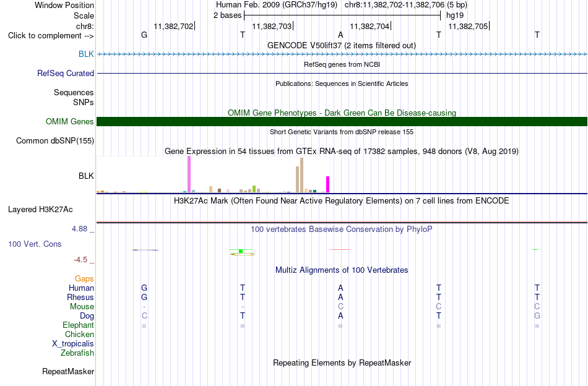Click the base G in the chr8 sequence row
Screen dimensions: 588x386
point(144,35)
